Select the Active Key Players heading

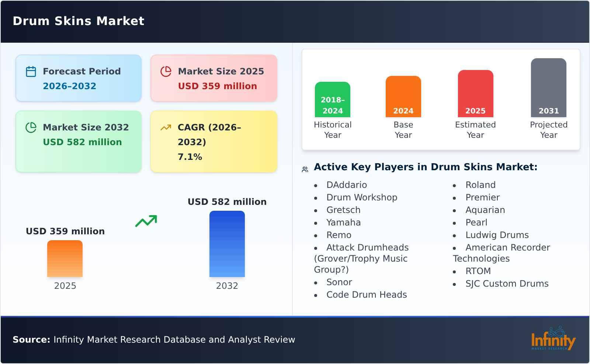(426, 167)
